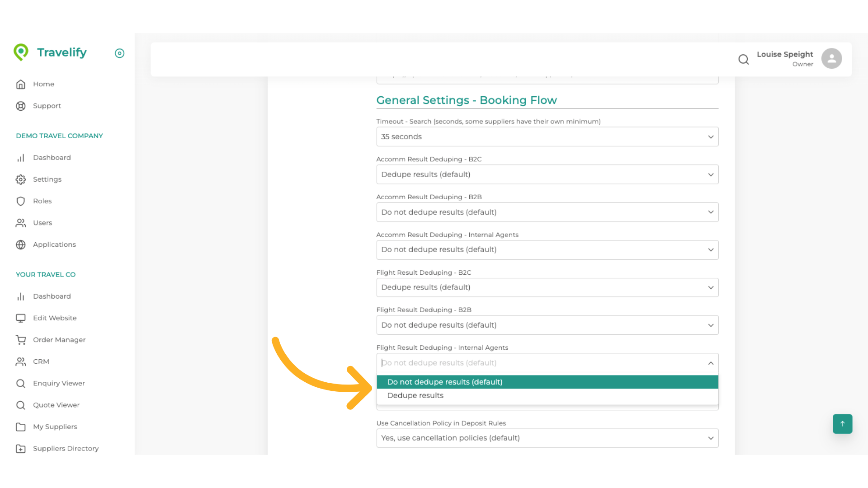
Task: Open Support from the sidebar menu
Action: tap(47, 106)
